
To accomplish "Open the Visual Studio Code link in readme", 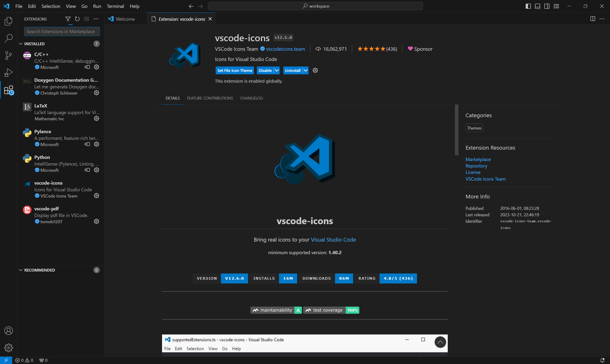I will [333, 240].
